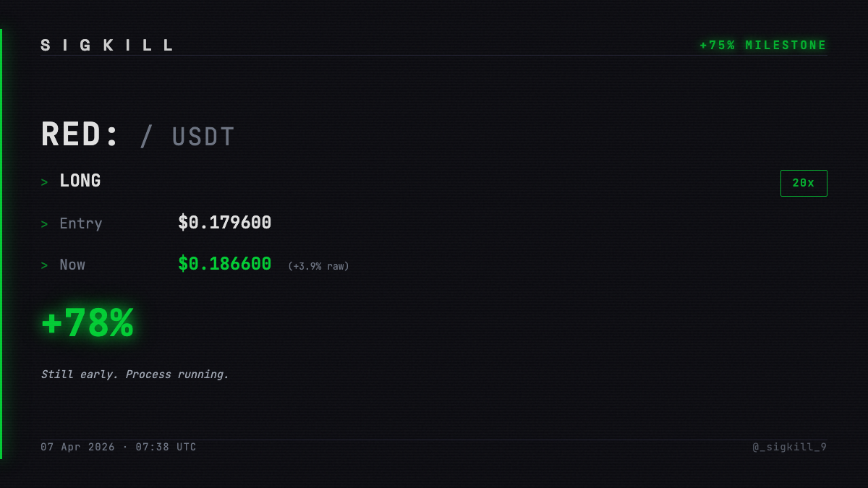
Task: Select the (+3.9% raw) note
Action: 318,266
